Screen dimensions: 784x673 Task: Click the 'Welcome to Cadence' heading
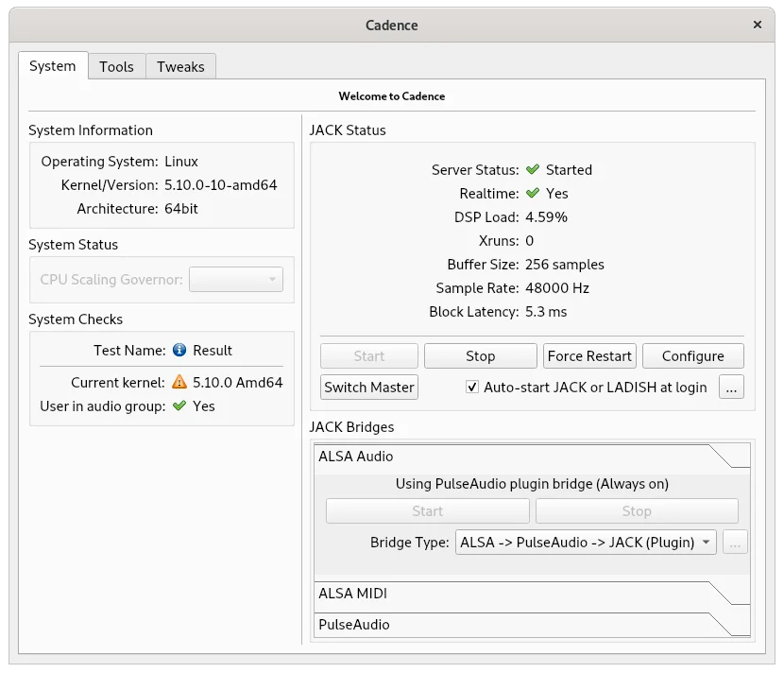click(x=391, y=96)
